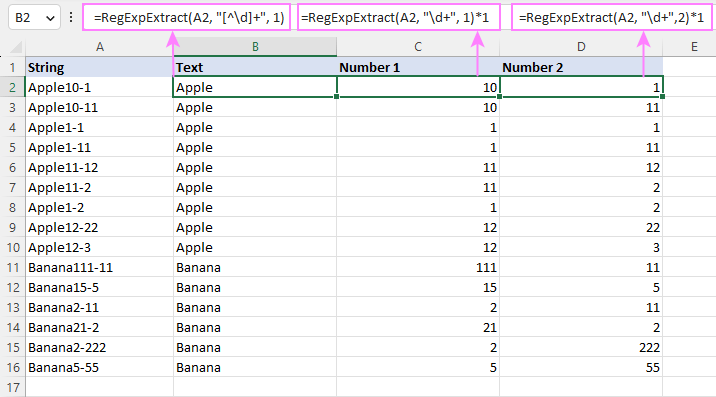Click the Name Box showing B2
Viewport: 716px width, 397px height.
pyautogui.click(x=34, y=17)
